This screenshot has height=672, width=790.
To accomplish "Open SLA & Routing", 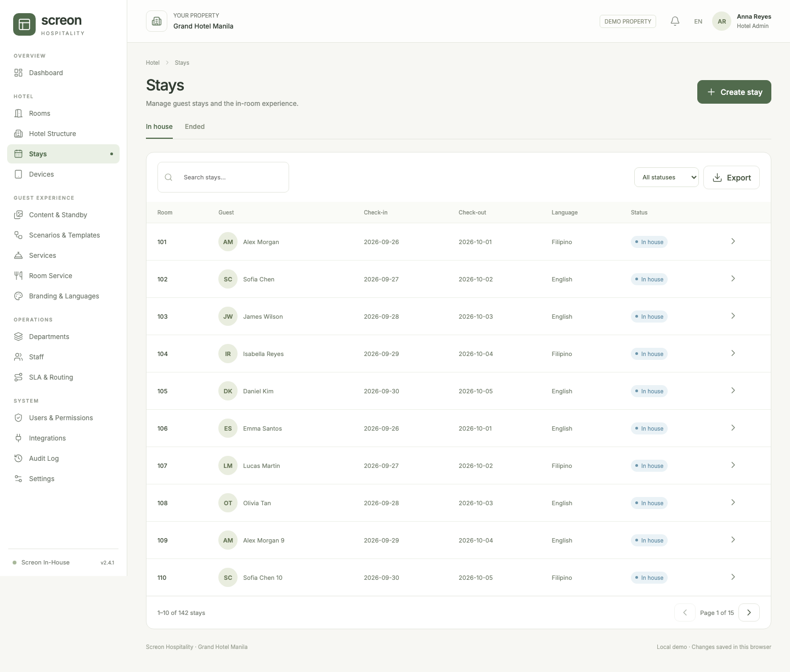I will pos(64,377).
